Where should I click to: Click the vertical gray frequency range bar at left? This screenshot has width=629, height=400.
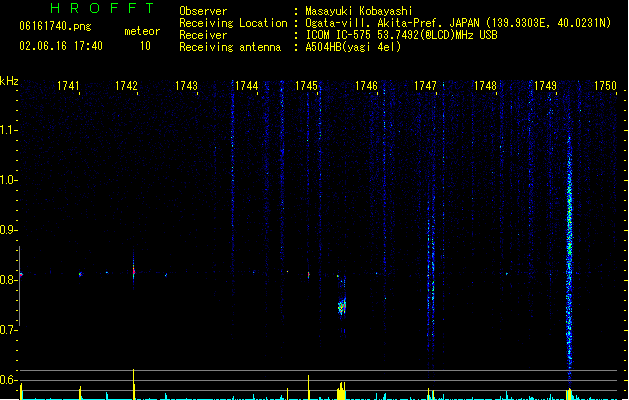tap(19, 286)
